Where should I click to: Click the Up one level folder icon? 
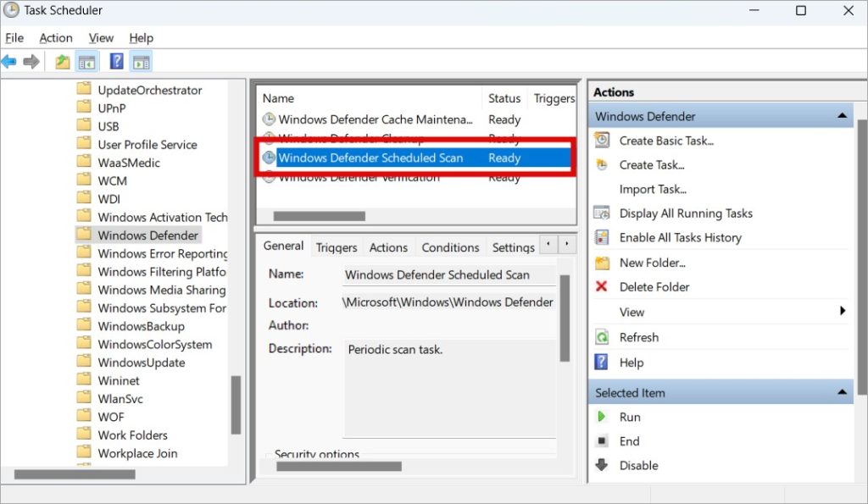(x=63, y=61)
